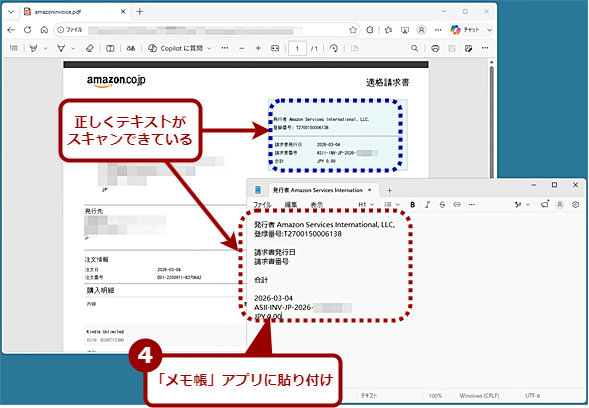Close the Notepad tab with unsaved dot
Viewport: 589px width, 408px height.
[370, 190]
